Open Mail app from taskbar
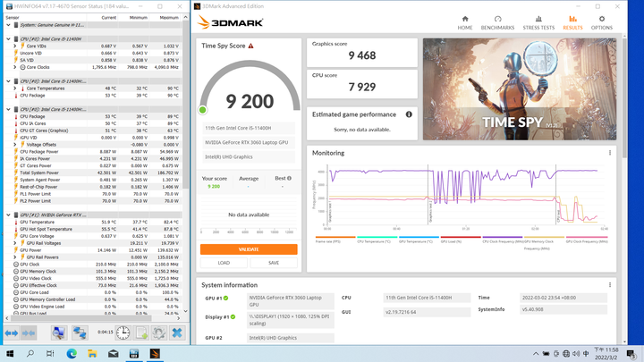The width and height of the screenshot is (644, 362). pos(113,353)
